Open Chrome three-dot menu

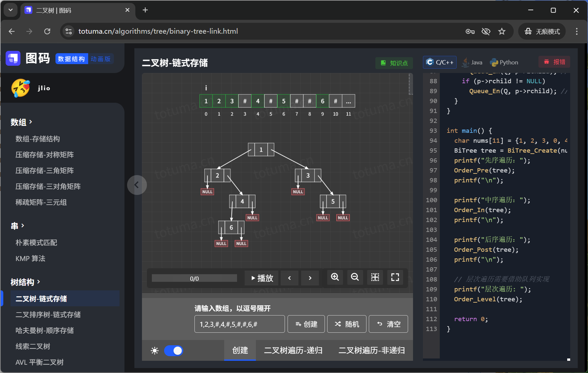(x=577, y=31)
